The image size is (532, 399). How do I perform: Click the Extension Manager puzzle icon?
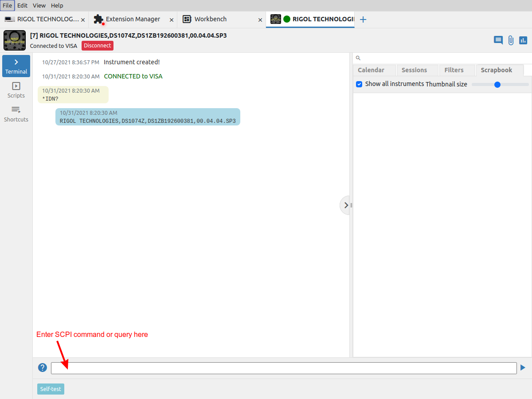[x=98, y=20]
